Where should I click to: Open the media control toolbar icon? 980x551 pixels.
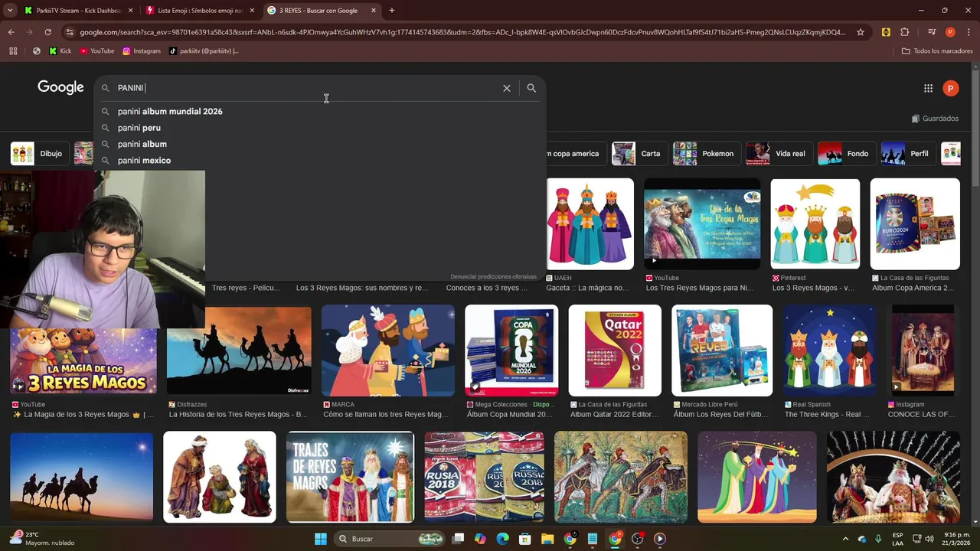click(x=931, y=32)
